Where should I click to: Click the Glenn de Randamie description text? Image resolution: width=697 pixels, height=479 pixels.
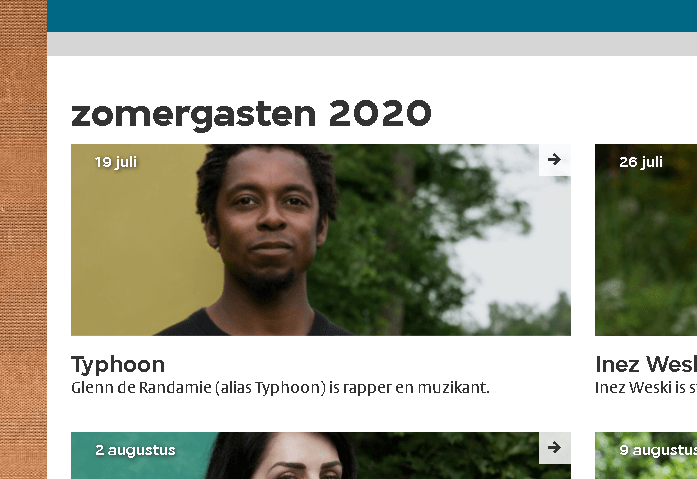pyautogui.click(x=280, y=388)
